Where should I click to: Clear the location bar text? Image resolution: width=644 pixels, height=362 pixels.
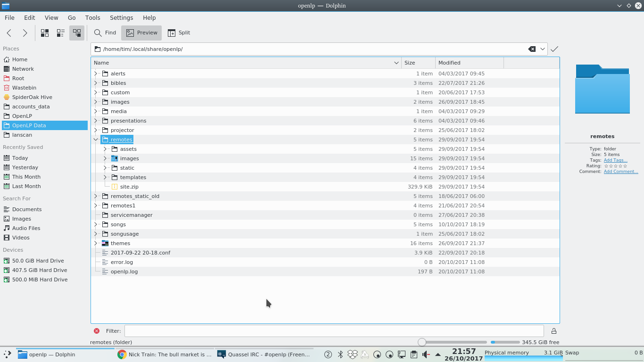click(532, 49)
